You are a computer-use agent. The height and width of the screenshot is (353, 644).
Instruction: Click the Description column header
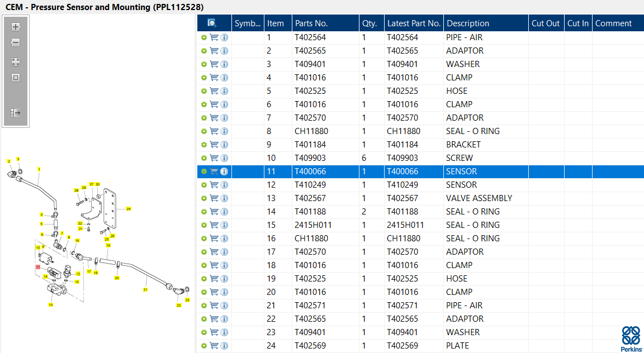click(486, 23)
